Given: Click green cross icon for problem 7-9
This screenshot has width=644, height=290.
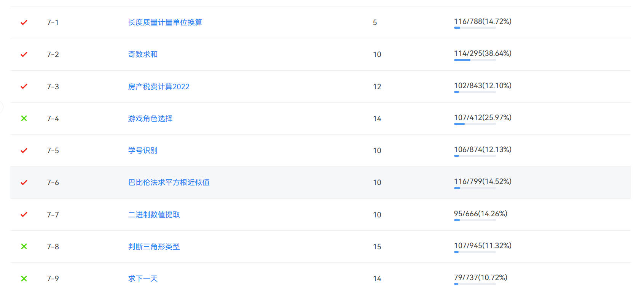Looking at the screenshot, I should (24, 279).
